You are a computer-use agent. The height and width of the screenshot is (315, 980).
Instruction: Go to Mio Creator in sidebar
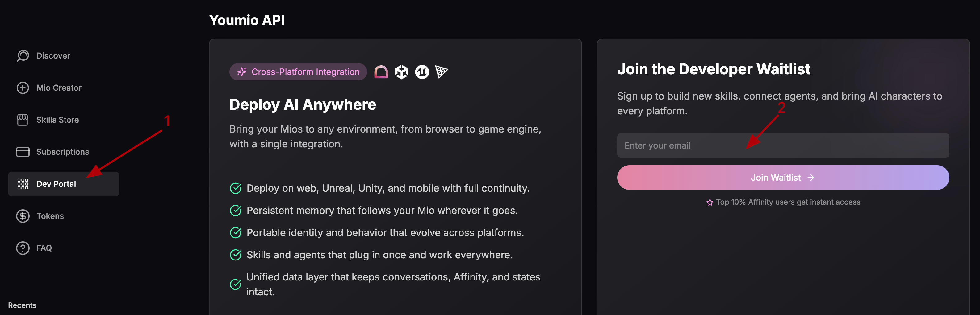(x=59, y=88)
